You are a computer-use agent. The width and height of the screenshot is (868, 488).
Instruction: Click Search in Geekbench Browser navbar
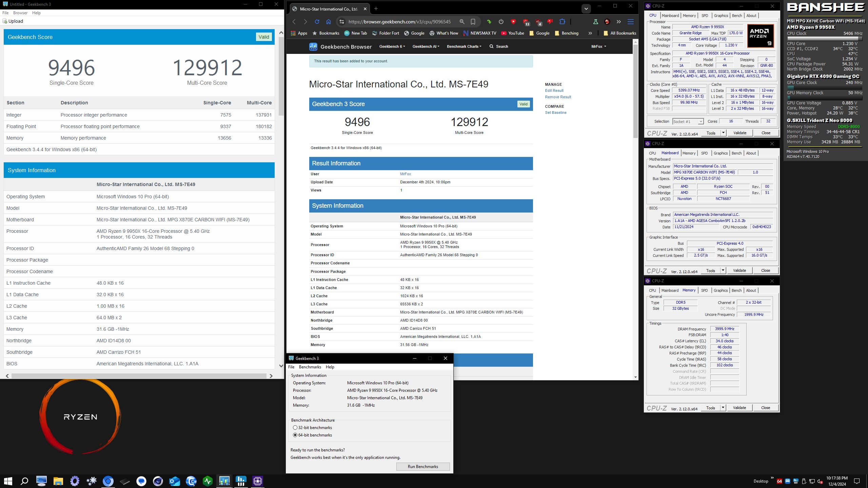[498, 46]
